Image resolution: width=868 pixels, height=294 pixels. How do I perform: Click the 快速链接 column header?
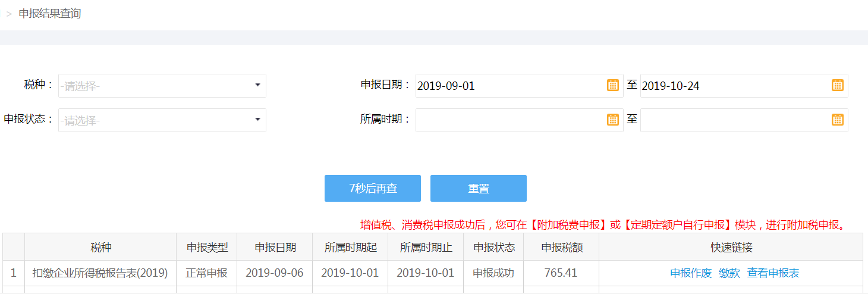click(x=731, y=247)
